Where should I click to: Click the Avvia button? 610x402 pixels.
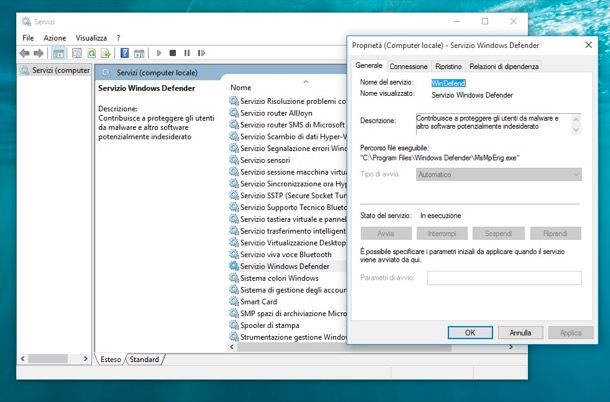tap(386, 233)
